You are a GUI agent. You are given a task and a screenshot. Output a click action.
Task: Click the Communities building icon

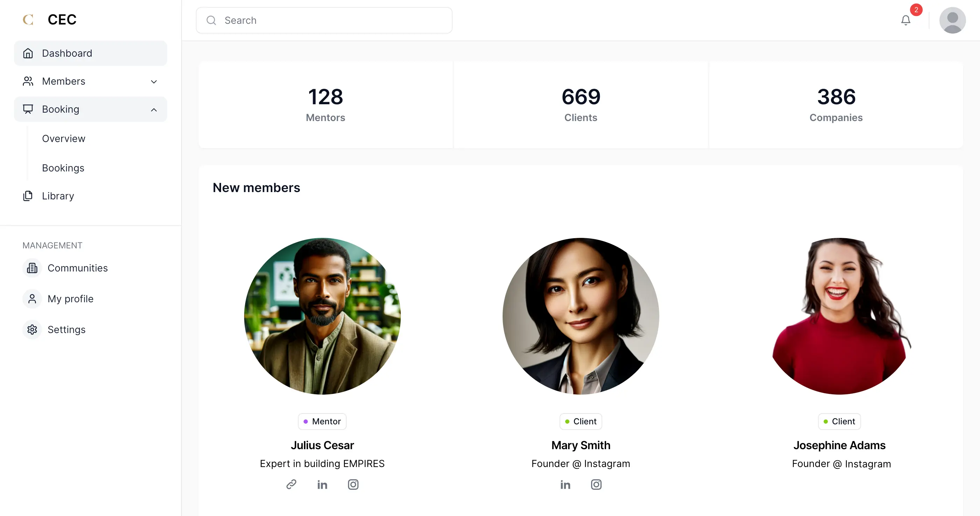32,268
